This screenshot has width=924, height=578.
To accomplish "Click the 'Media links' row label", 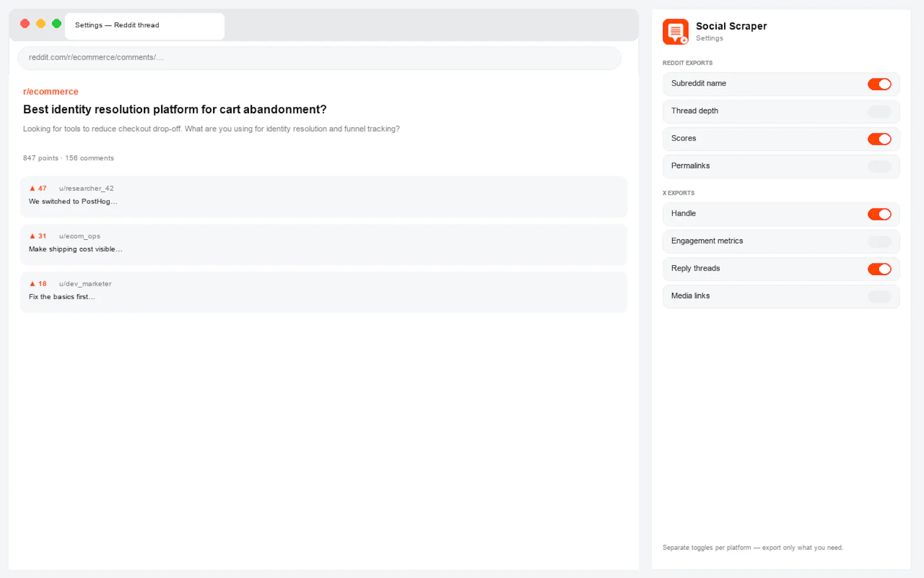I will click(690, 296).
